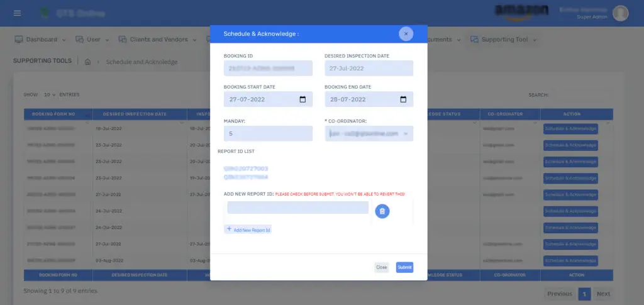The height and width of the screenshot is (305, 644).
Task: Open the calendar picker for Booking Start Date
Action: (x=303, y=99)
